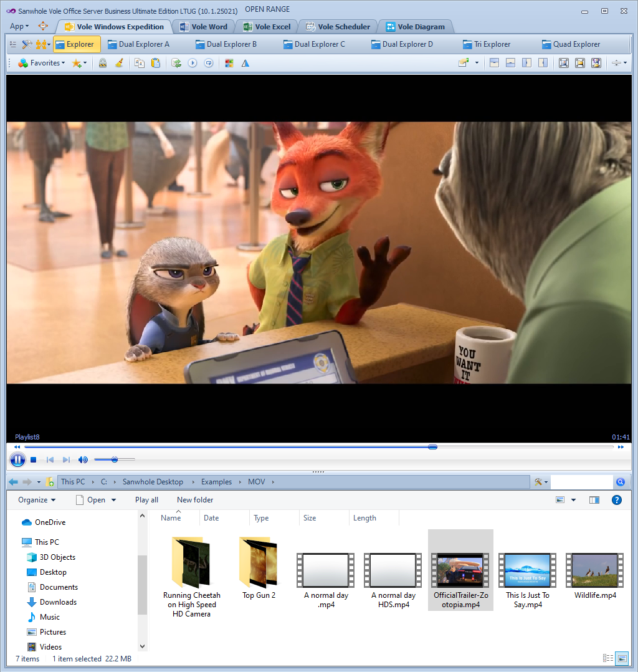Pause the playing video
Viewport: 638px width, 672px height.
pyautogui.click(x=17, y=460)
